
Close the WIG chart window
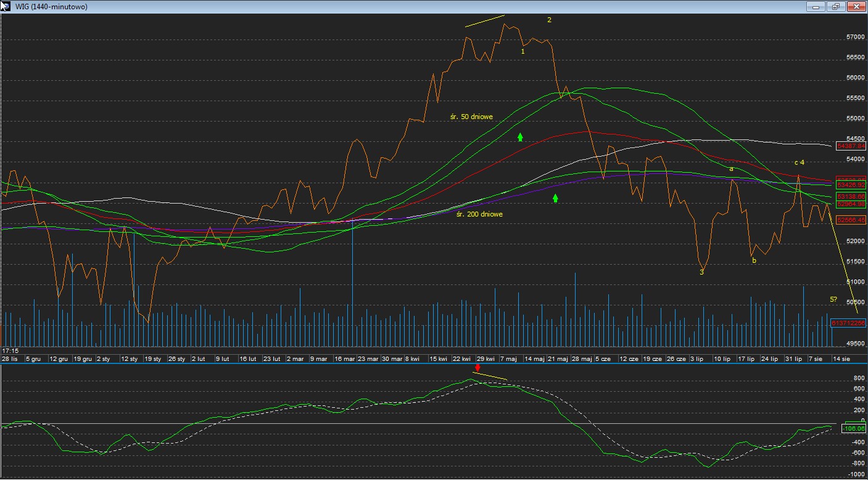[856, 6]
